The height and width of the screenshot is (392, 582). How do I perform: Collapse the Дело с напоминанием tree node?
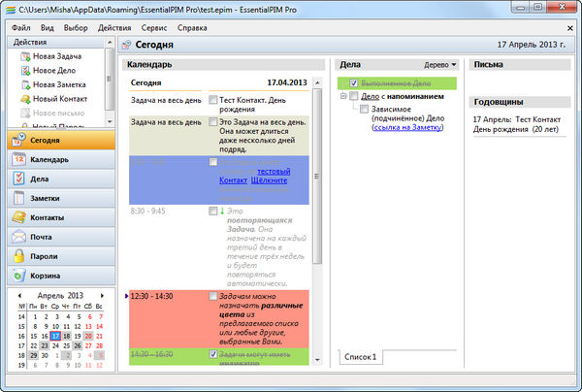pyautogui.click(x=342, y=97)
